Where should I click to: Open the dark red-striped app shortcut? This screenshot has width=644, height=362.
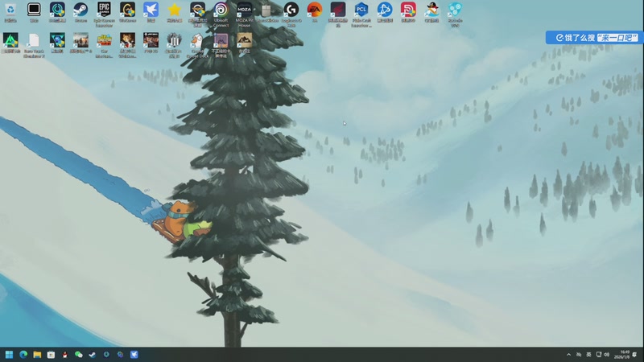click(x=338, y=14)
